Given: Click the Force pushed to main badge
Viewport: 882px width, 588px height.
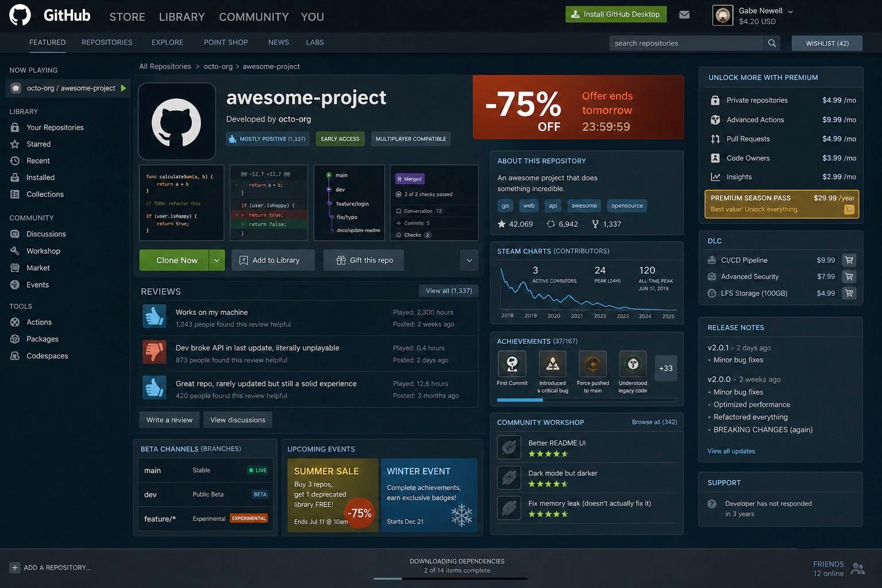Looking at the screenshot, I should 593,364.
